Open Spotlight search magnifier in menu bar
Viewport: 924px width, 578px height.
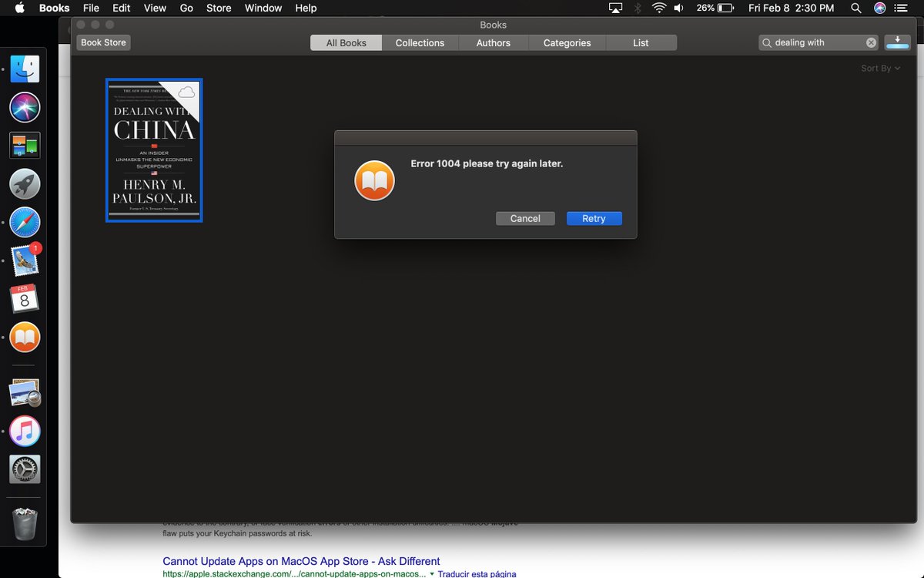856,8
